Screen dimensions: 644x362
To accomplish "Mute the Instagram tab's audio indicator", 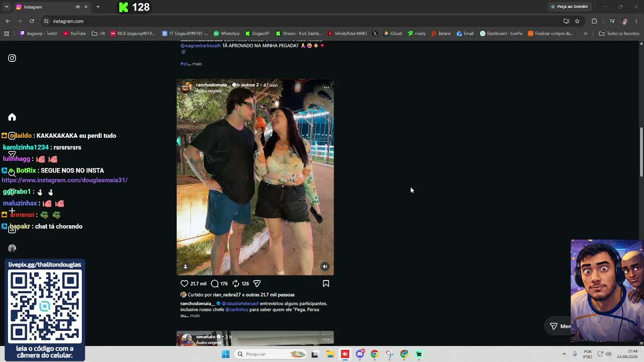I will click(x=77, y=7).
